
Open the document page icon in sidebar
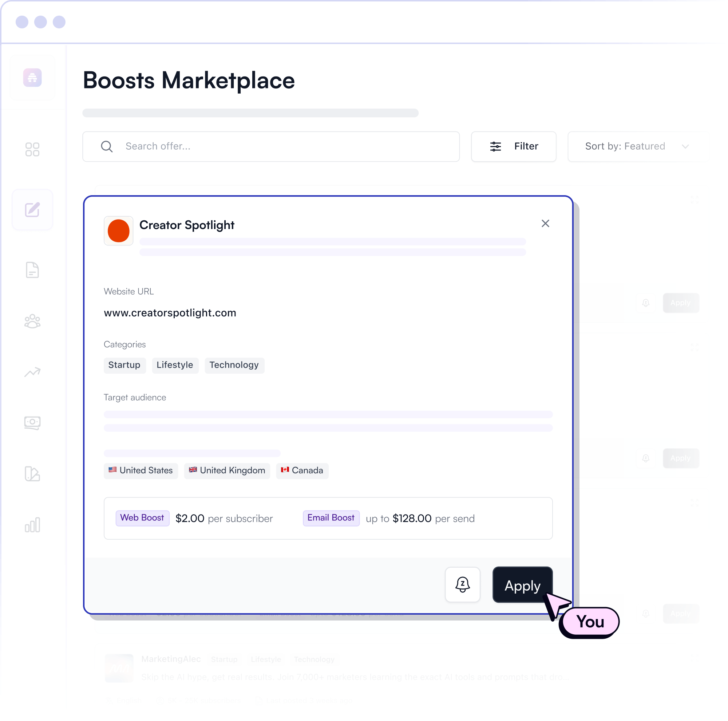(32, 270)
